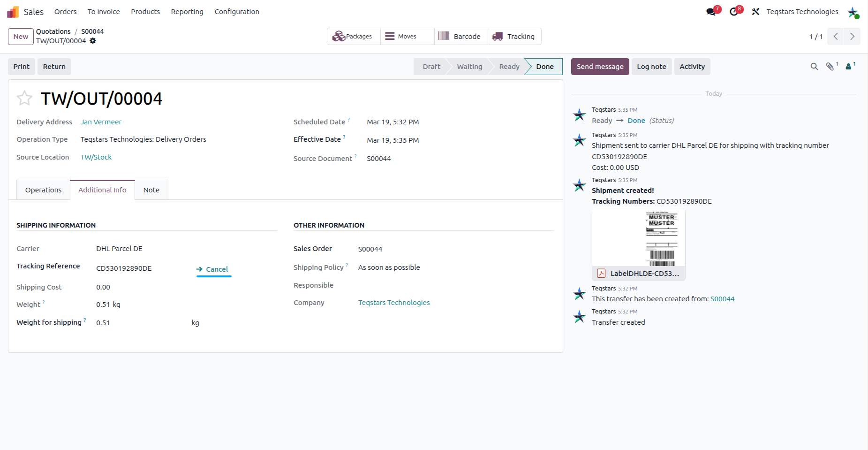Cancel the shipment tracking reference
This screenshot has width=868, height=450.
[212, 269]
